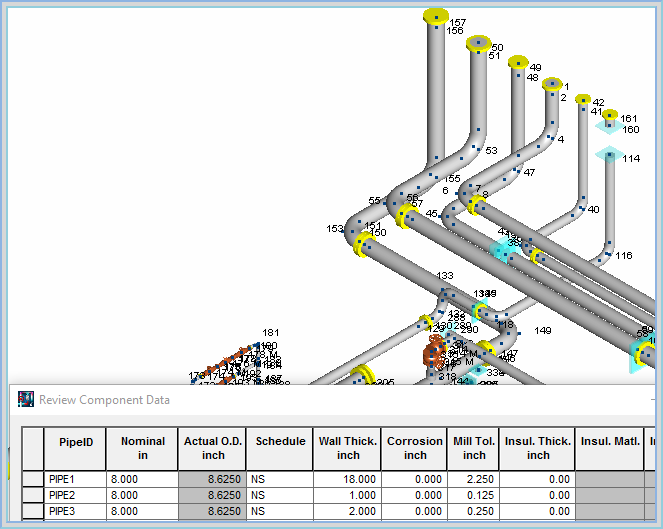Click the Mill Tol. column header
Viewport: 663px width, 529px height.
[x=474, y=449]
